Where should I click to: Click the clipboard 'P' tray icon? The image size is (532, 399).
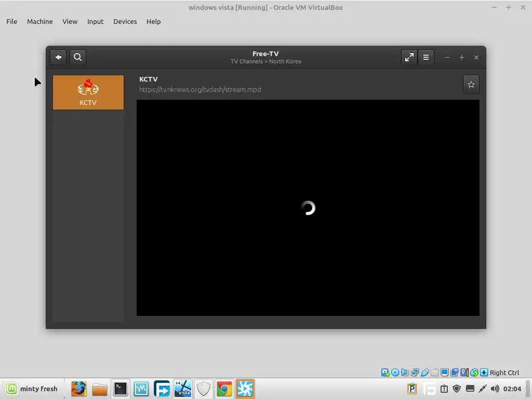pos(412,389)
